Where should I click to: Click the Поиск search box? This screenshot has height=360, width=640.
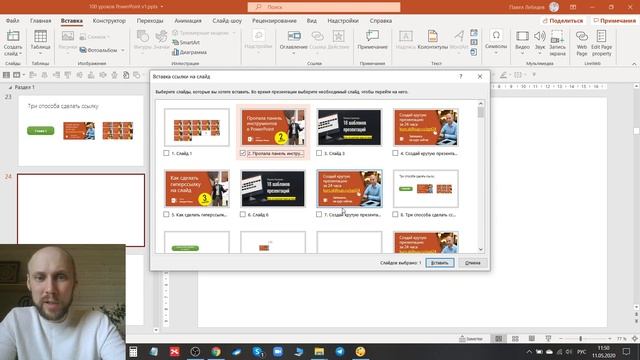[x=324, y=7]
